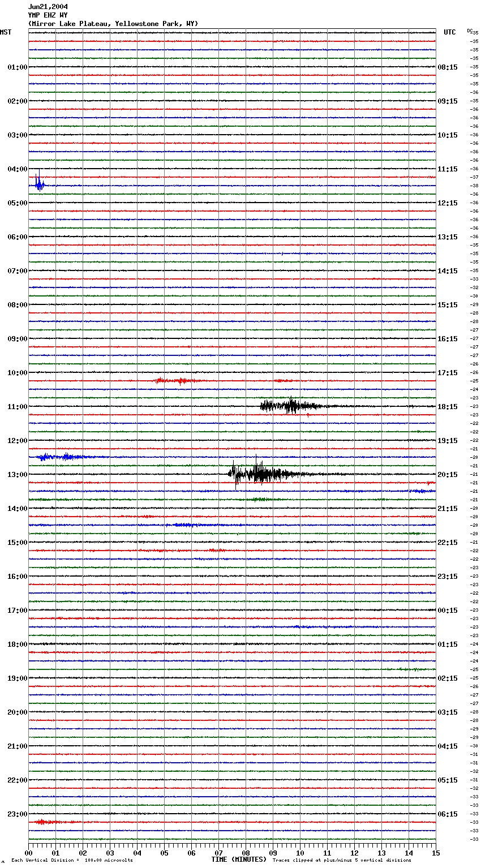Select the "15:00" MST time label
The height and width of the screenshot is (868, 481).
point(18,543)
